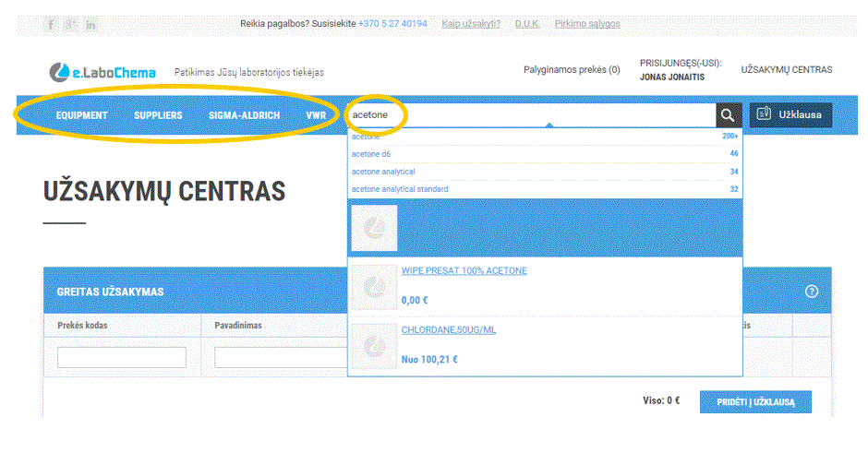Select 'acetone analytical' suggestion
This screenshot has width=868, height=453.
click(545, 172)
